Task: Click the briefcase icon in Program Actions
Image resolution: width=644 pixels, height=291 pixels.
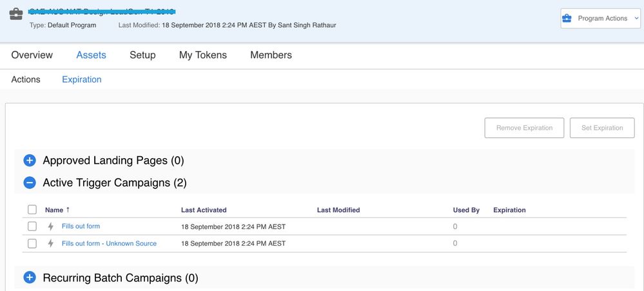Action: pyautogui.click(x=567, y=19)
